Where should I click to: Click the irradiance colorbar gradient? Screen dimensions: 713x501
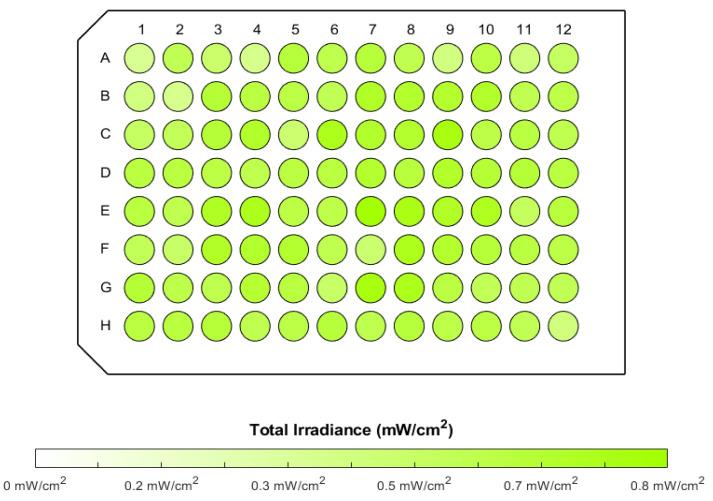(x=351, y=458)
